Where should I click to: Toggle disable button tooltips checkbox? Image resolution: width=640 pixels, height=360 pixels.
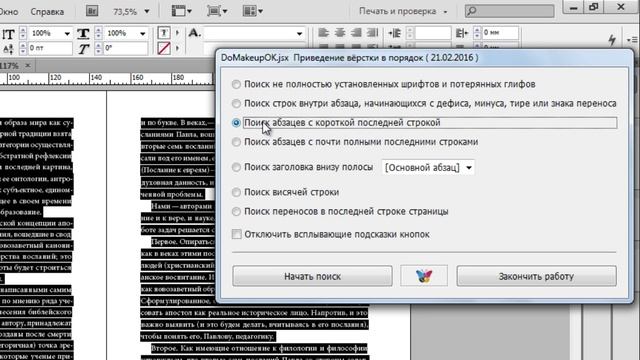pos(236,234)
